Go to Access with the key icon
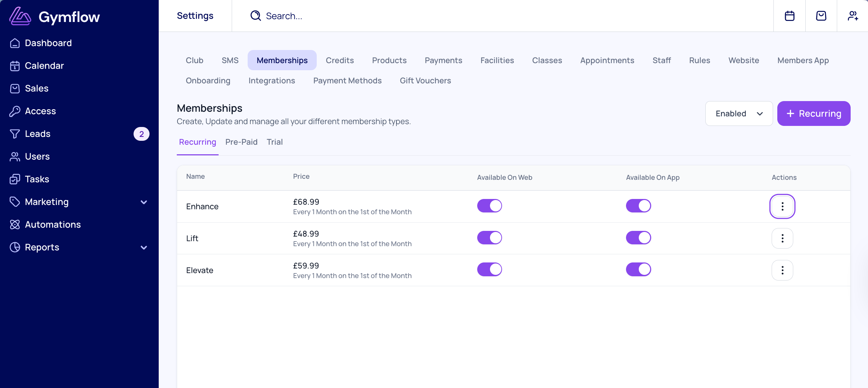Image resolution: width=868 pixels, height=388 pixels. point(40,111)
